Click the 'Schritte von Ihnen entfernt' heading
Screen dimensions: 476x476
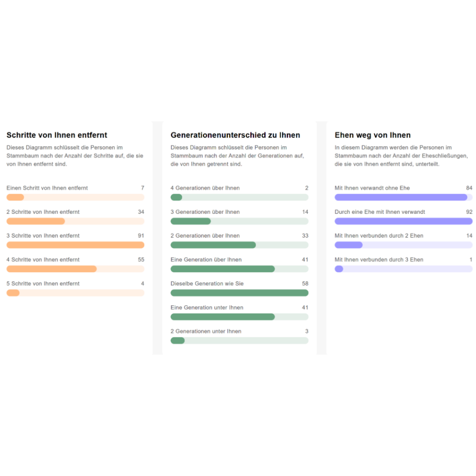pos(57,135)
